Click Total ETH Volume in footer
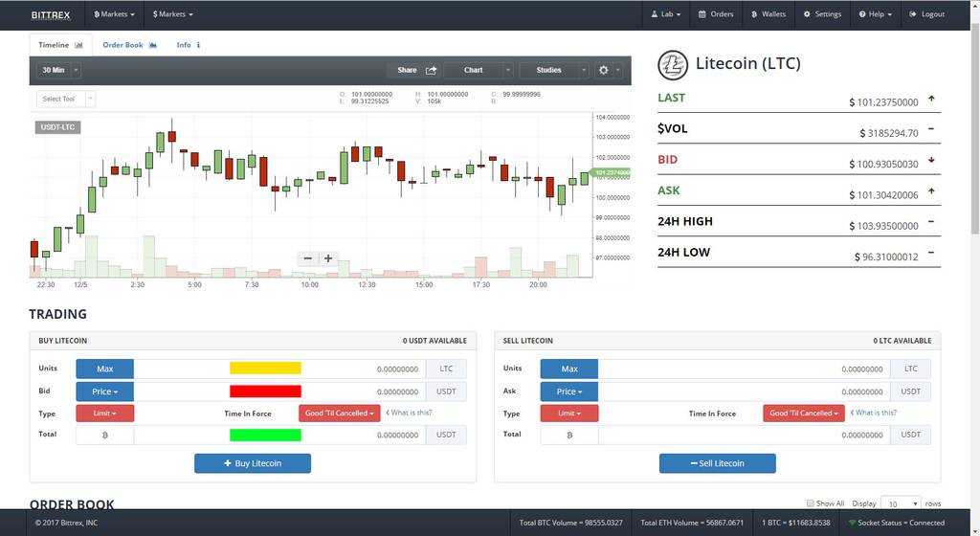 (692, 523)
